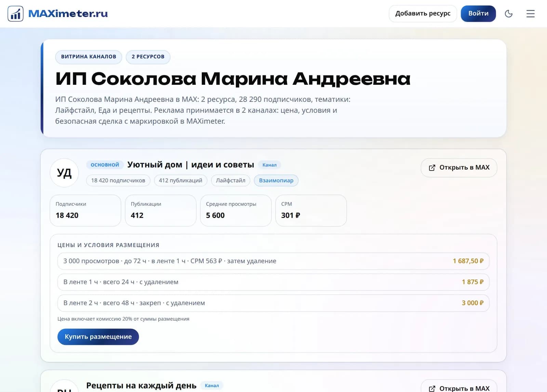Viewport: 547px width, 392px height.
Task: Click ВИТРИНА КАНАЛОВ badge
Action: [89, 57]
